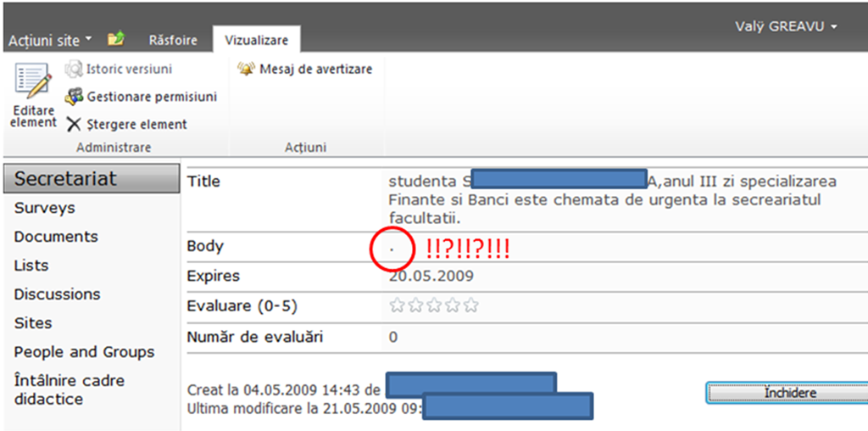This screenshot has height=431, width=868.
Task: Go to Surveys in sidebar
Action: coord(44,208)
